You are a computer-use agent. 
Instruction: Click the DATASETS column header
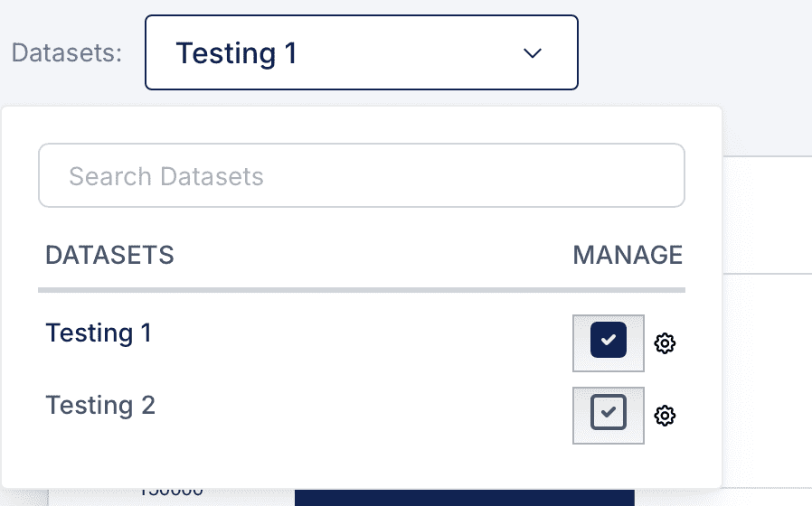point(109,255)
